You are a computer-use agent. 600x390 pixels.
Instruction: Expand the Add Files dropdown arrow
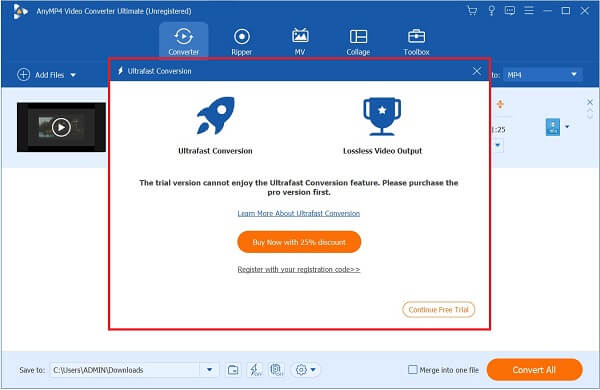[x=73, y=75]
